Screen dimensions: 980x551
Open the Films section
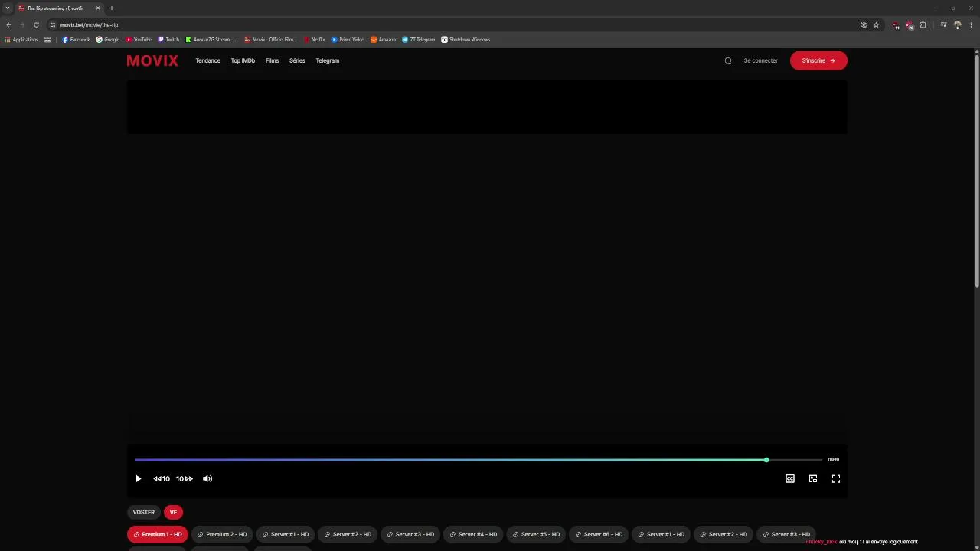coord(272,60)
